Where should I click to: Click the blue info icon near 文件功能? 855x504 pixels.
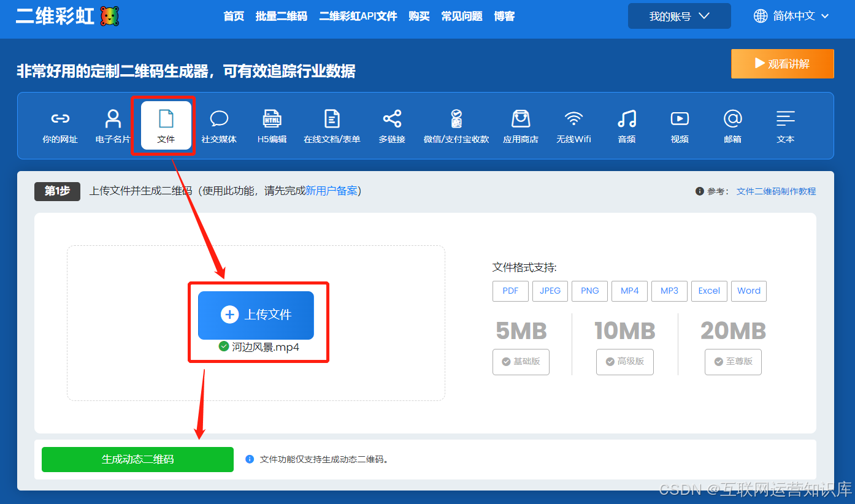pyautogui.click(x=250, y=459)
